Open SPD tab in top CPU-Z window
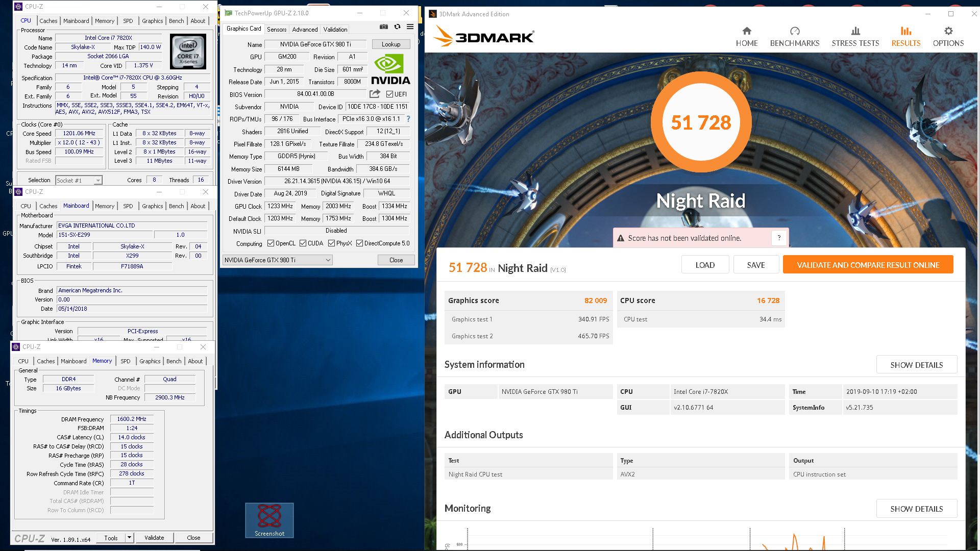 [x=128, y=21]
